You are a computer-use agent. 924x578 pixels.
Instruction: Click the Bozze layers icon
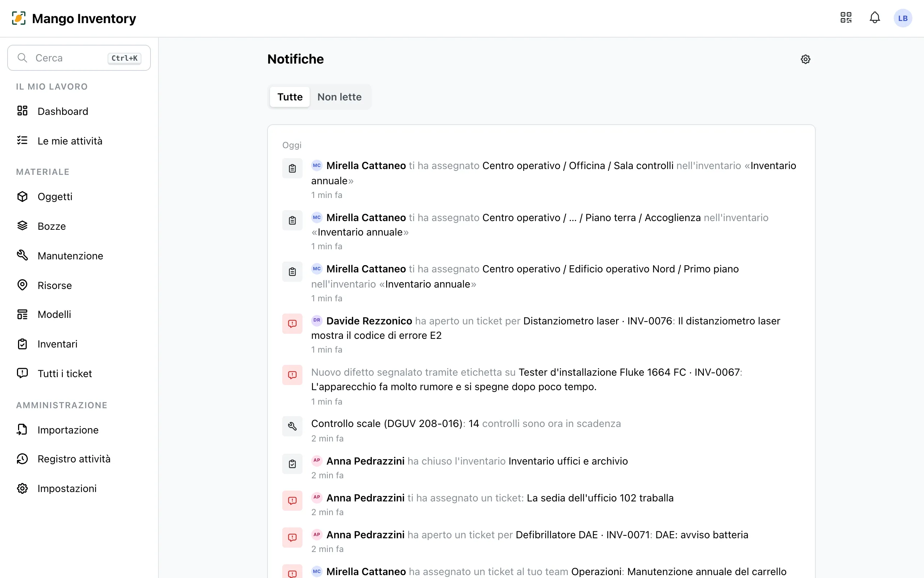tap(22, 226)
